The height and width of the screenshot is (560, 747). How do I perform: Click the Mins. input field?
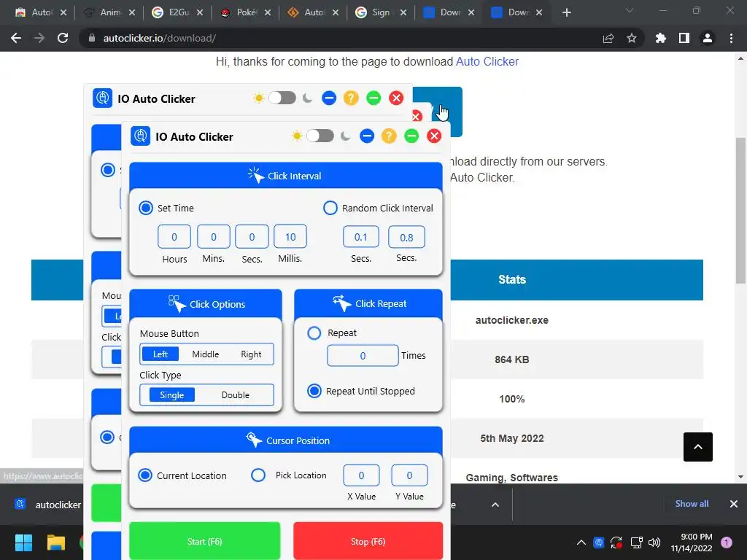[x=214, y=237]
